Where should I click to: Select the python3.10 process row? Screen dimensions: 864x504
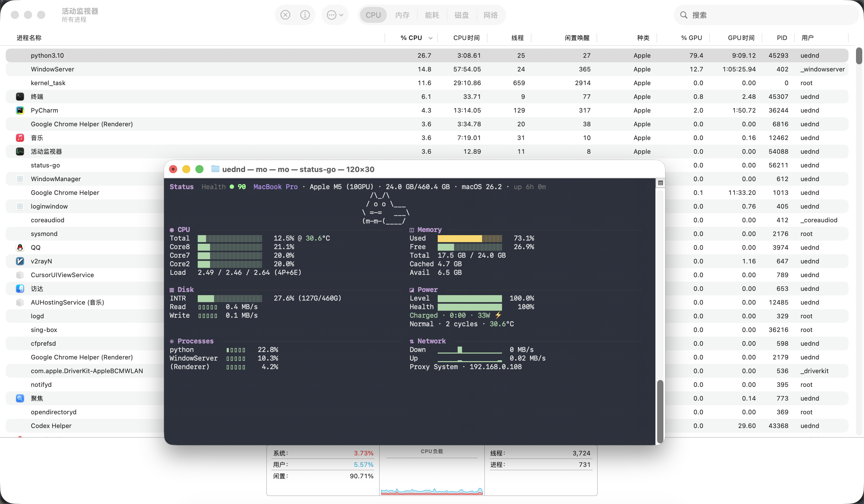(x=427, y=55)
